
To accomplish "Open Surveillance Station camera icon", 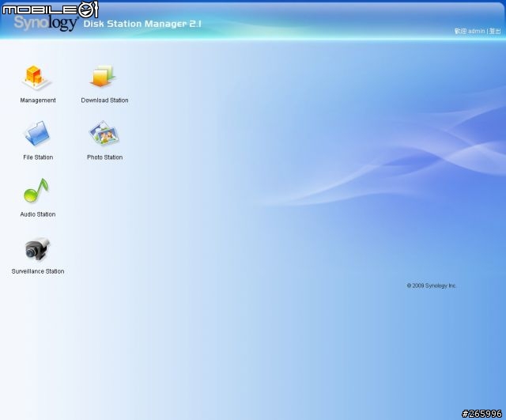I will coord(38,249).
